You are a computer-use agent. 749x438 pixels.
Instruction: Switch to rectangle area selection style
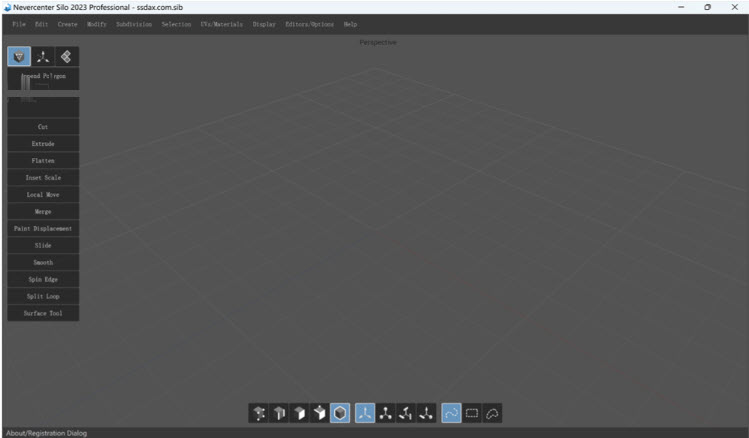(472, 413)
